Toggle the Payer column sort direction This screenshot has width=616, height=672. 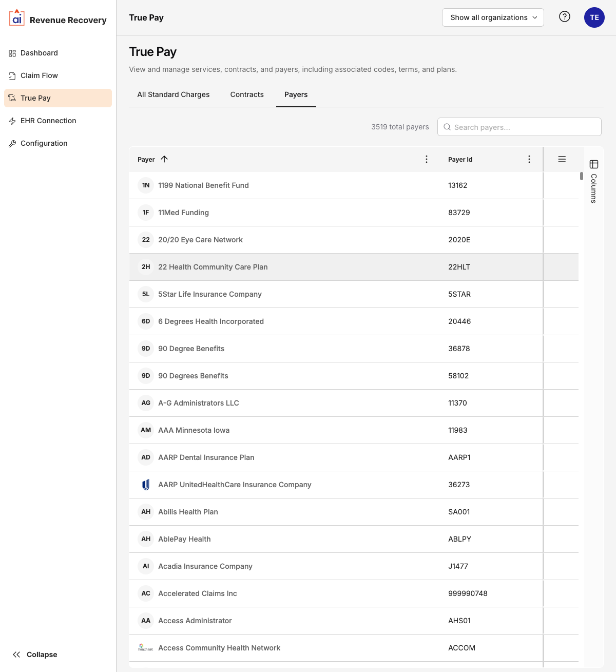[x=164, y=159]
